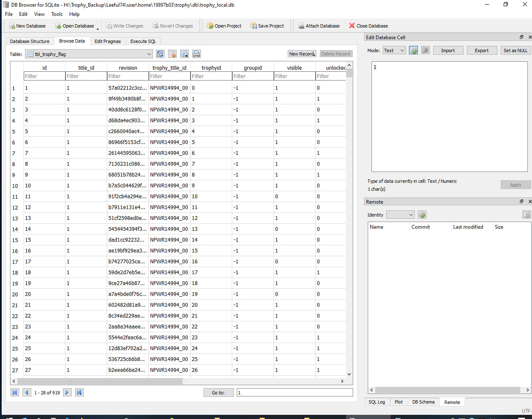Click the id column filter field
Screen dimensions: 532x419
pos(44,76)
